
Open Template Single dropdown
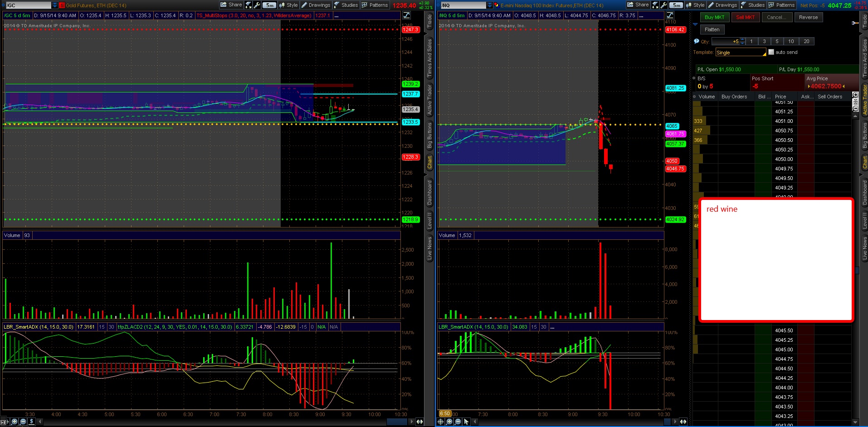[741, 53]
